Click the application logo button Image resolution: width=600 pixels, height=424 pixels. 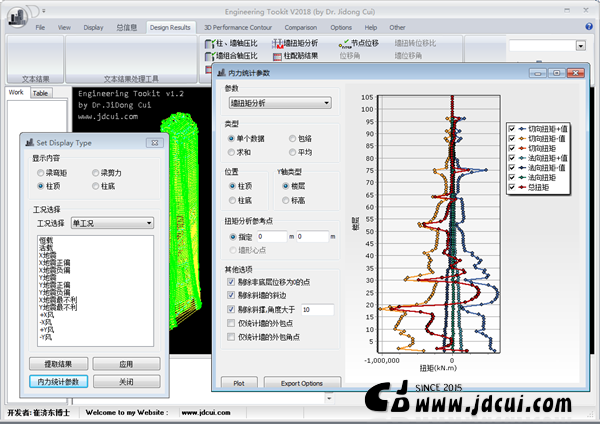[x=18, y=17]
